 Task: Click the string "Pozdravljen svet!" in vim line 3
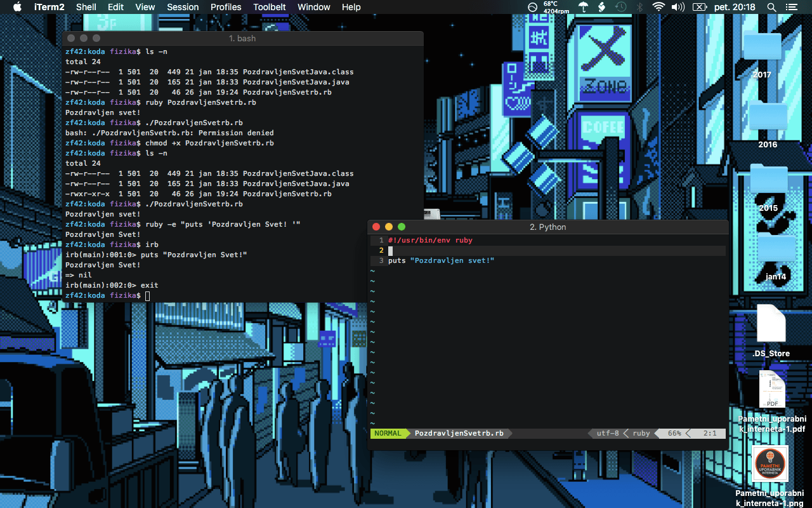452,261
